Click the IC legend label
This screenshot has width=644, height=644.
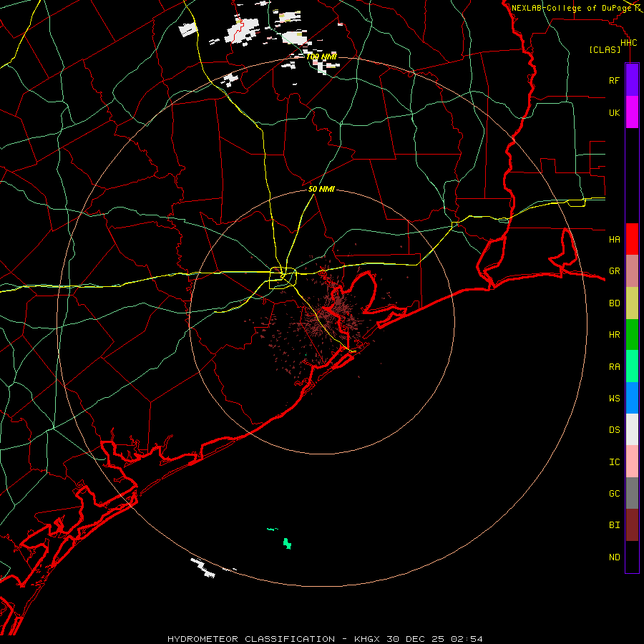tap(614, 462)
